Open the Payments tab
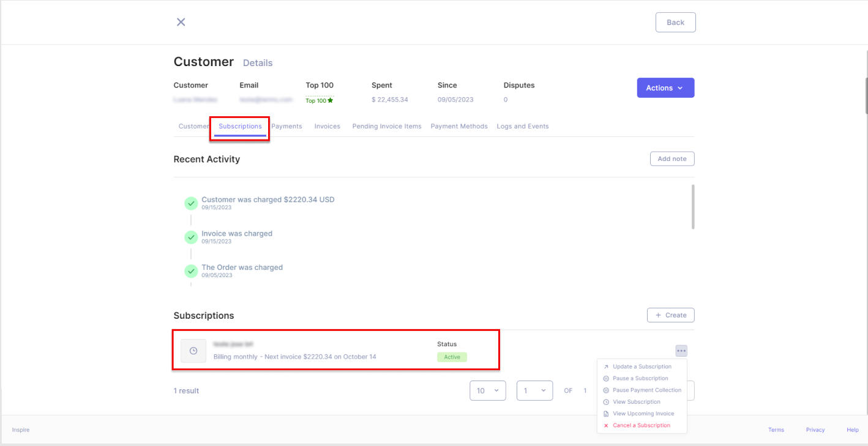Image resolution: width=868 pixels, height=446 pixels. (286, 126)
